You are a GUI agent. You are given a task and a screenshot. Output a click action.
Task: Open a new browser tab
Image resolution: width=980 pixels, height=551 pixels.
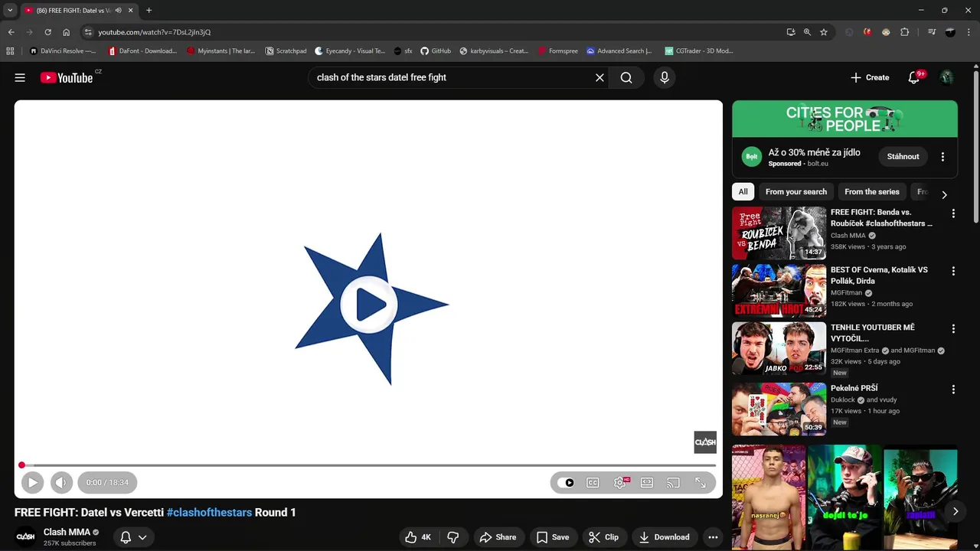click(x=149, y=11)
